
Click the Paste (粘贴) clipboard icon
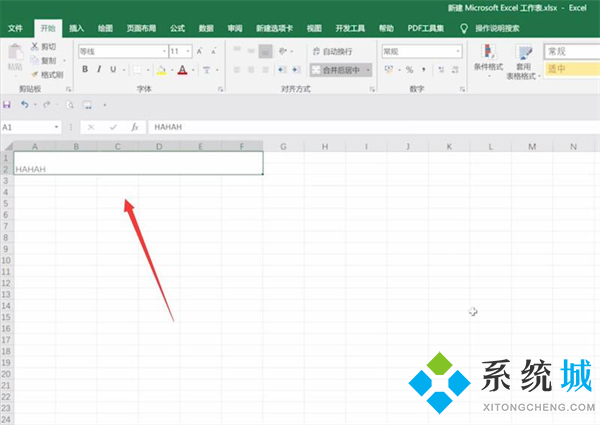click(15, 53)
